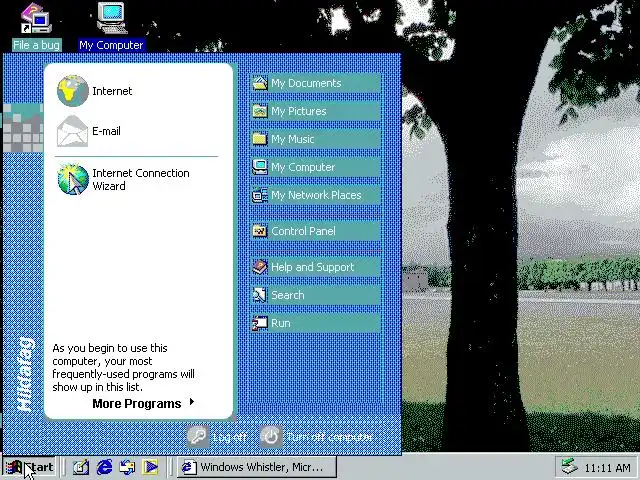Click the My Music folder icon

click(260, 139)
